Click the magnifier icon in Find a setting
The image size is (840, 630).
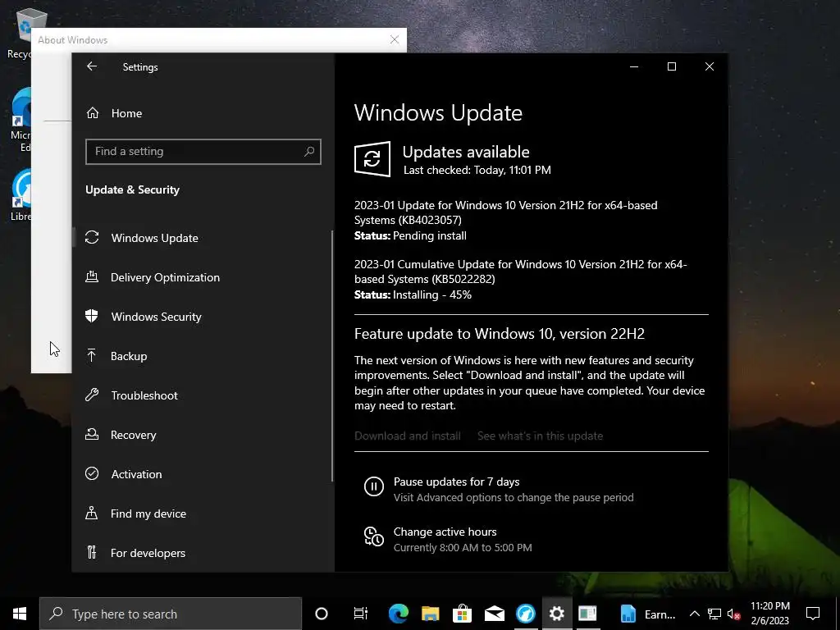[x=309, y=152]
